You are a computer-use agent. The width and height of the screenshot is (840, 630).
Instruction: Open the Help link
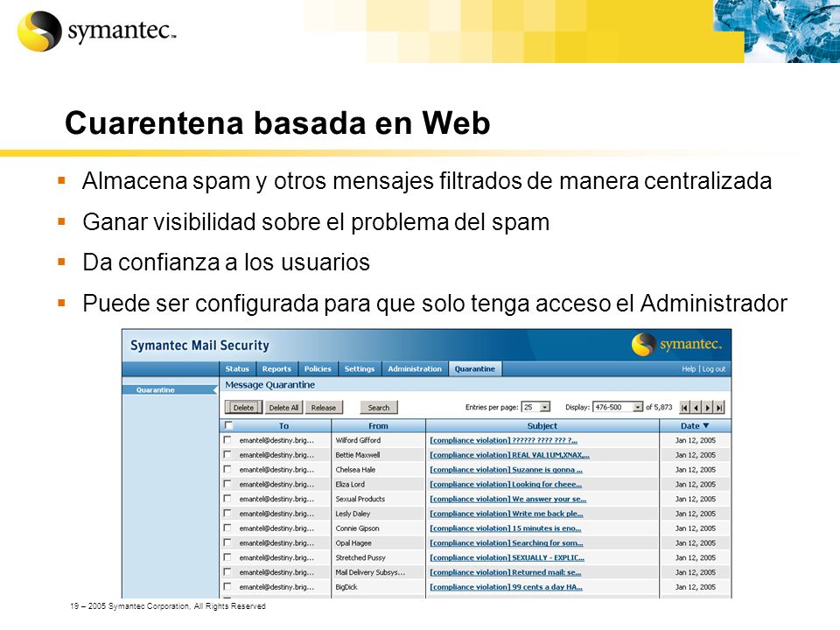click(689, 369)
